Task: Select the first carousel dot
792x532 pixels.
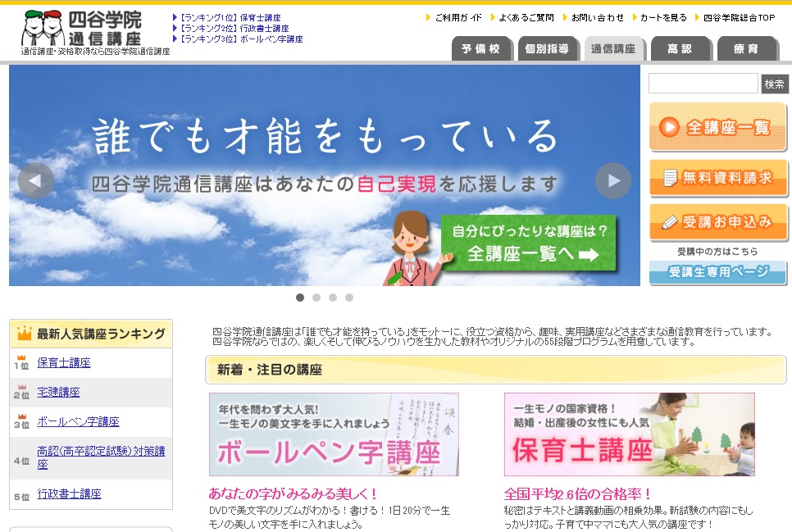Action: point(300,298)
